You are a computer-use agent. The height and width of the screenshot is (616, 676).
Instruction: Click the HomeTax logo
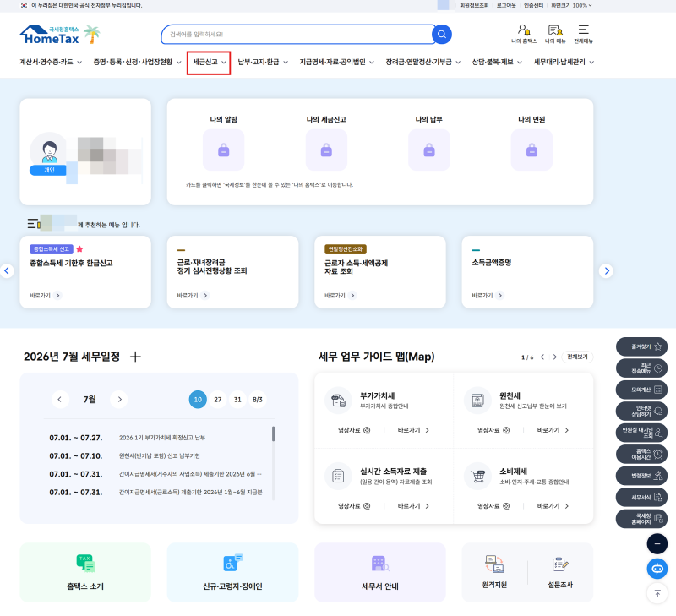[50, 35]
